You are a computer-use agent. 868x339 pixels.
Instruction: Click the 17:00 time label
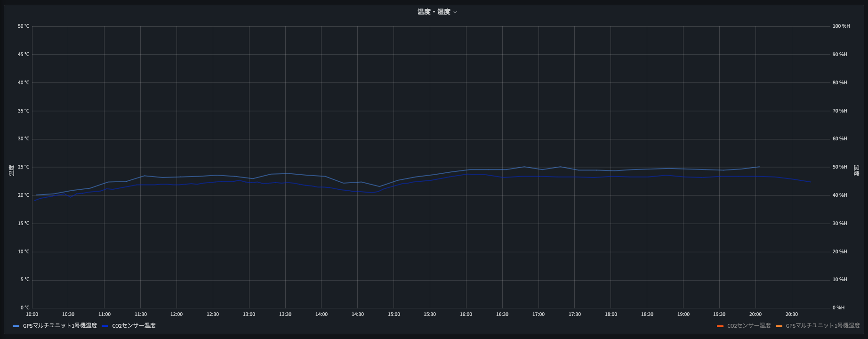[x=538, y=315]
